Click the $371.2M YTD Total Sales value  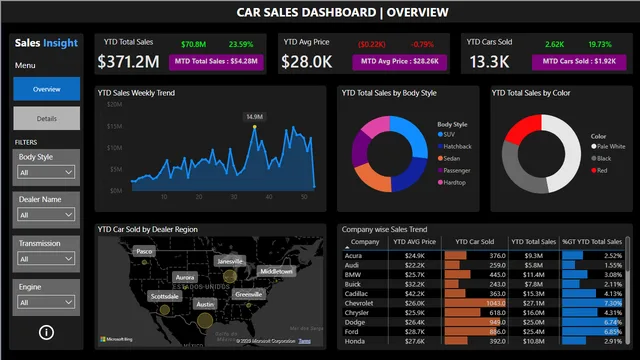coord(128,62)
